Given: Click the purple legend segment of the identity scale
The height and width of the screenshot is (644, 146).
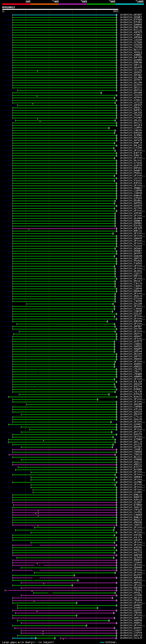Looking at the screenshot, I should pos(73,4).
